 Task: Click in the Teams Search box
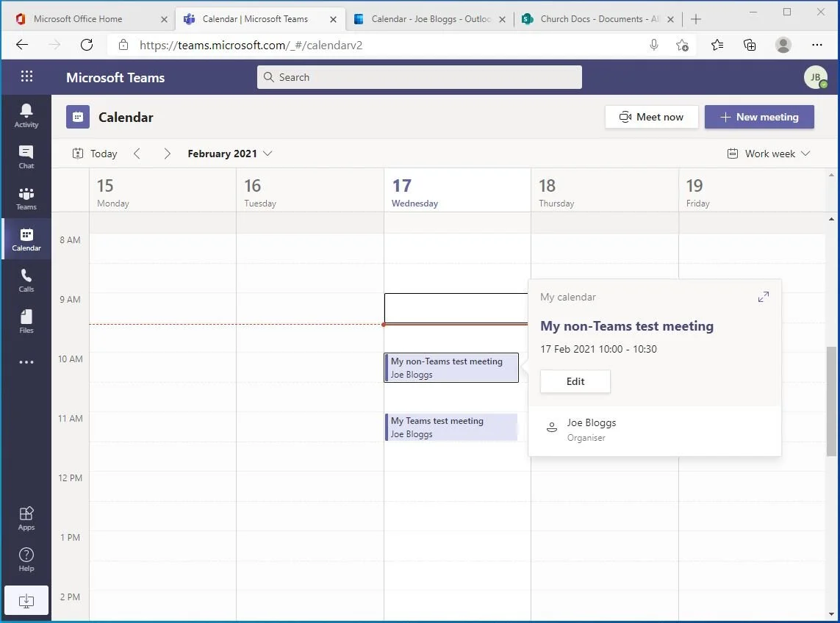pyautogui.click(x=419, y=77)
